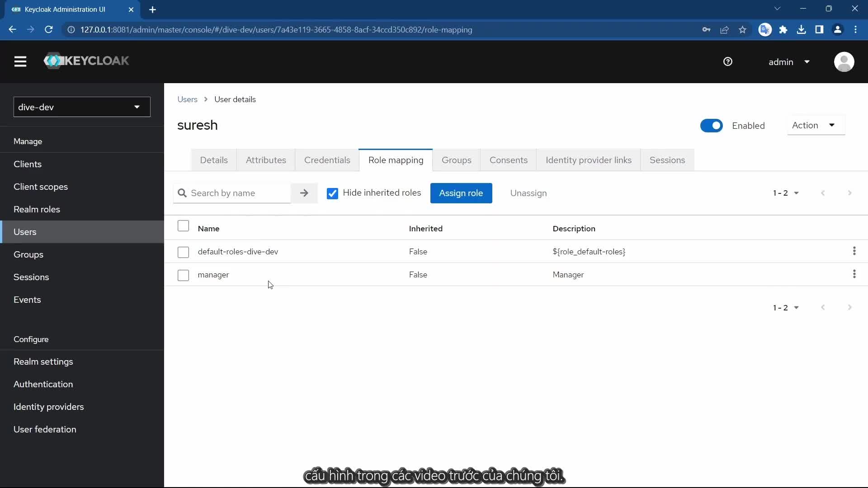Open kebab menu for manager role

854,274
